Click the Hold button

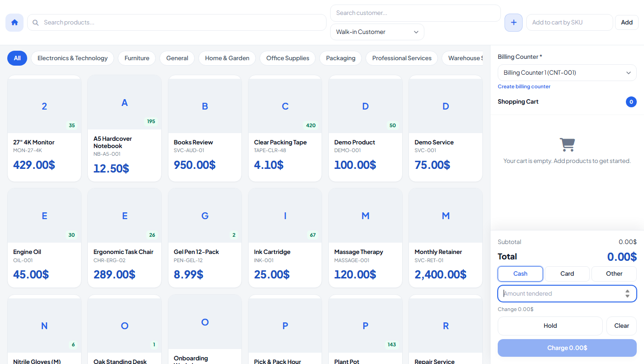pos(550,326)
